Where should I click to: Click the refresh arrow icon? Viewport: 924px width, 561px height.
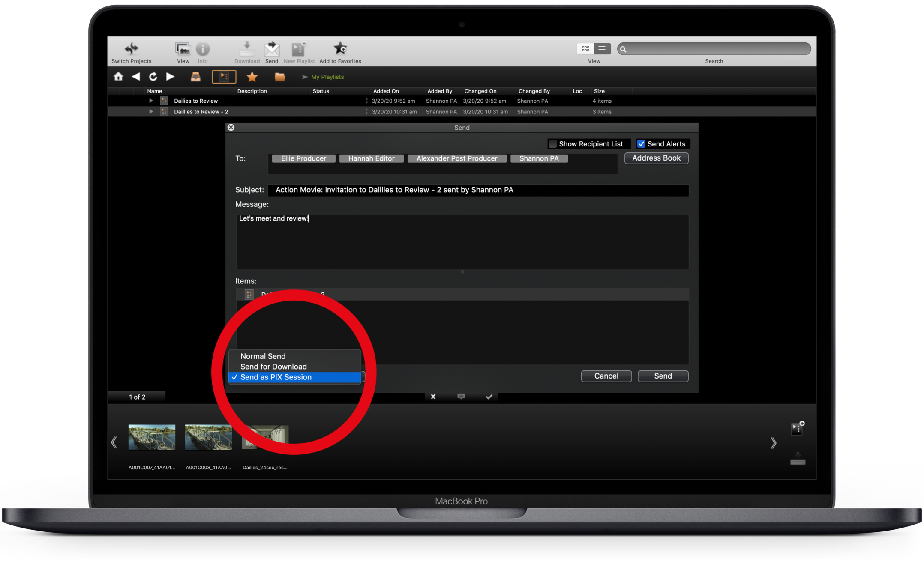[x=153, y=77]
